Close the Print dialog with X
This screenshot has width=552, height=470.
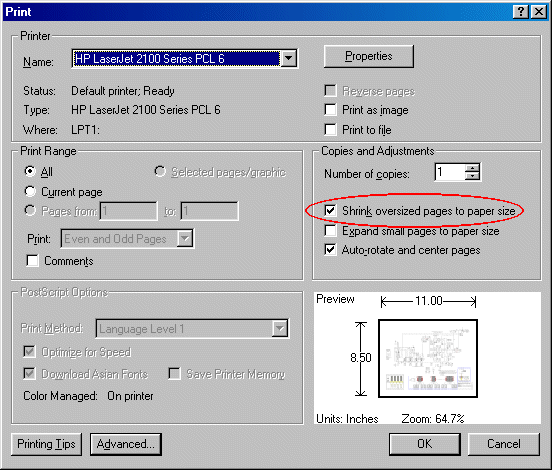pyautogui.click(x=539, y=12)
